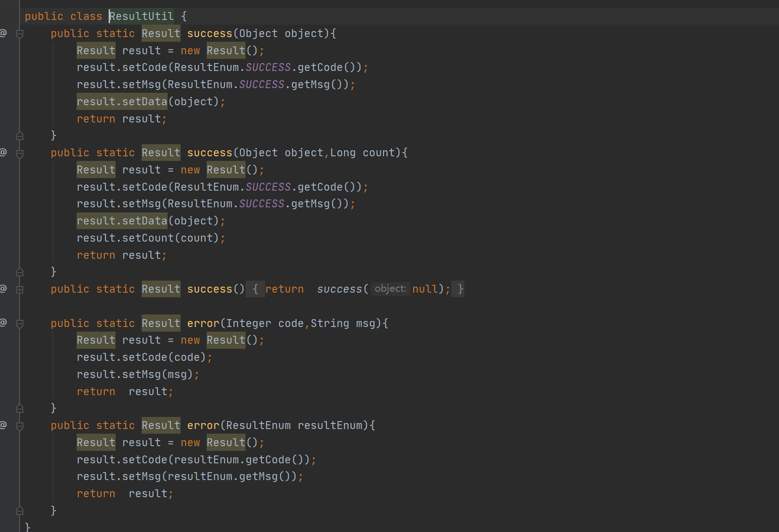Viewport: 779px width, 532px height.
Task: Click the folded "}" placeholder after success(null);
Action: (458, 289)
